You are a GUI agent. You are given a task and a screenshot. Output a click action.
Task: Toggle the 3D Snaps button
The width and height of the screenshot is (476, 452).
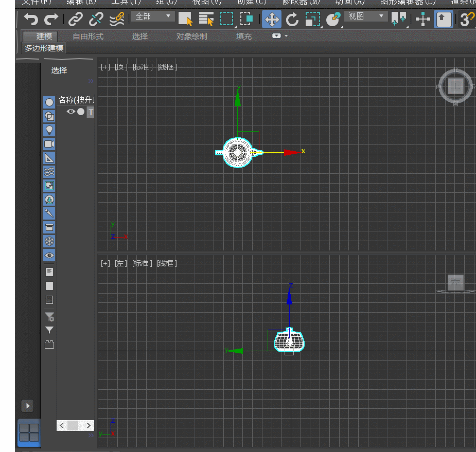pyautogui.click(x=467, y=19)
